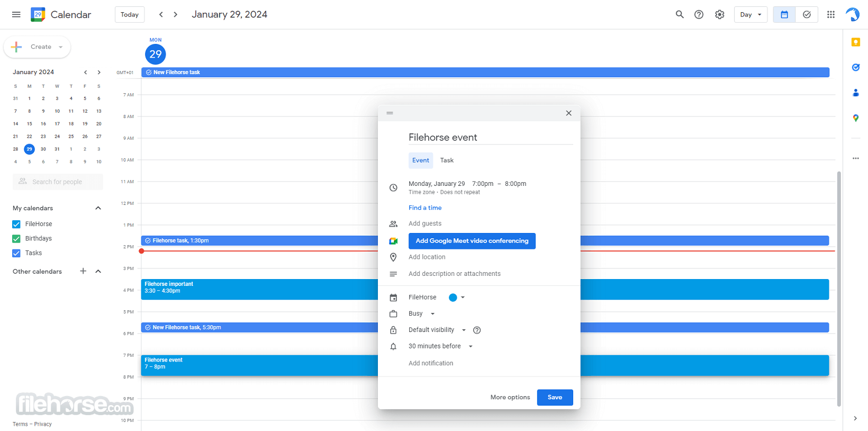Open the Default visibility dropdown
Screen dimensions: 868x431
point(437,330)
